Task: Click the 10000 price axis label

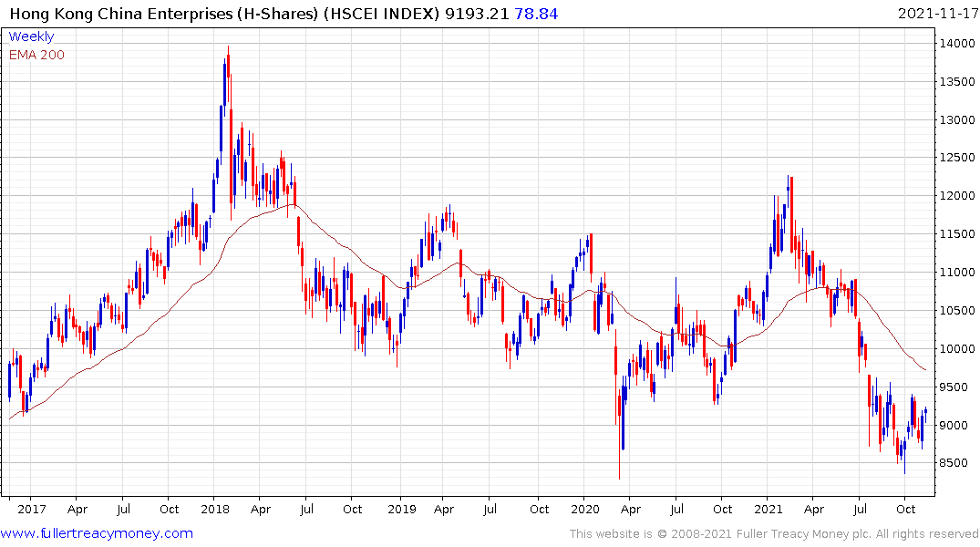Action: pyautogui.click(x=958, y=349)
